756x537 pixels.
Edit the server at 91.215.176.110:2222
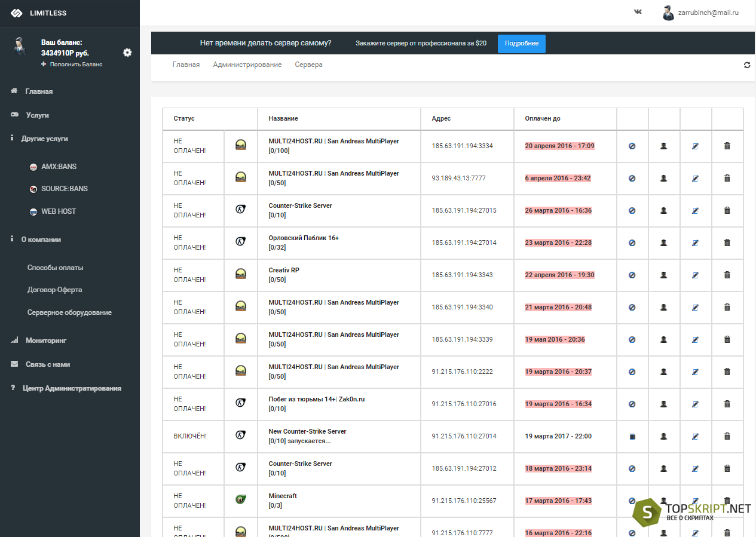(x=695, y=372)
